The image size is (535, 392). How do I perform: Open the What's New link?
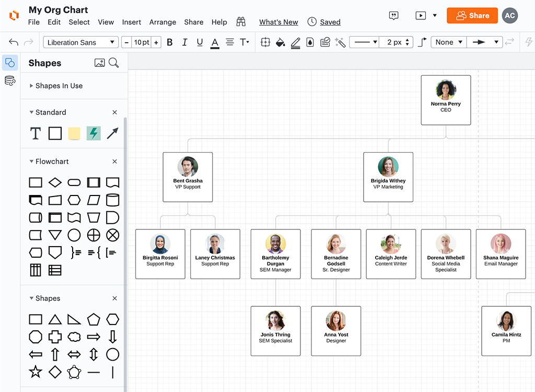click(278, 22)
